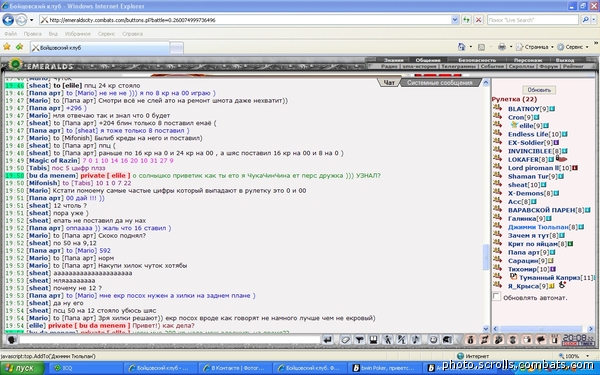Click the info icon after Cron[9]
This screenshot has height=375, width=600.
pos(536,117)
